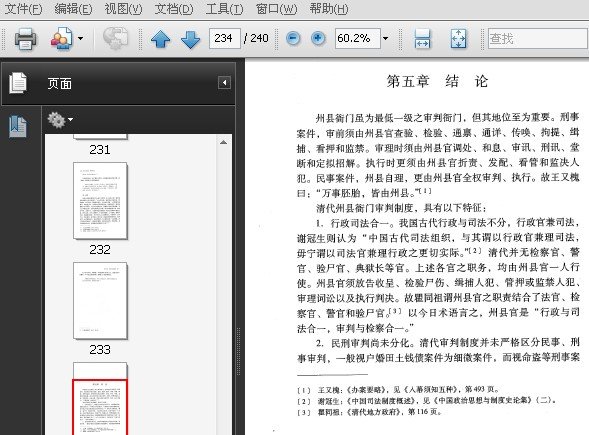This screenshot has height=435, width=589.
Task: Collapse the 页面 panel with arrow button
Action: point(224,83)
